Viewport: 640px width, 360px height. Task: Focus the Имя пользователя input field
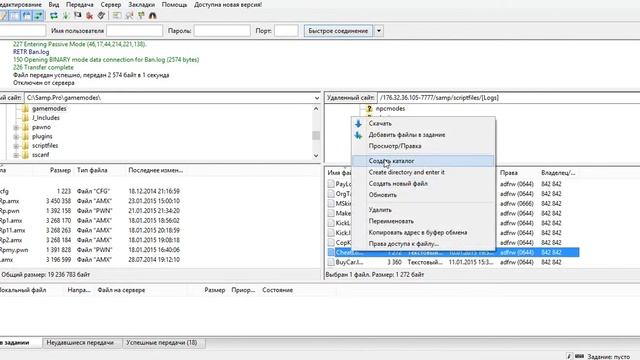[x=134, y=31]
